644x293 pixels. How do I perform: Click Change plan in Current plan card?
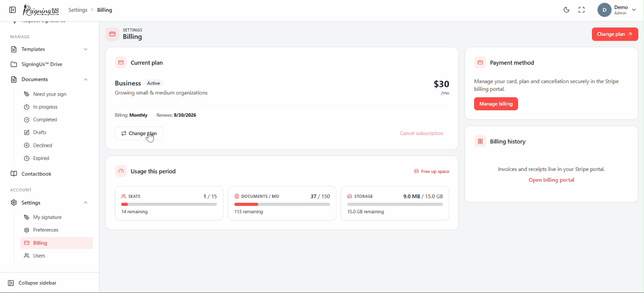click(139, 133)
